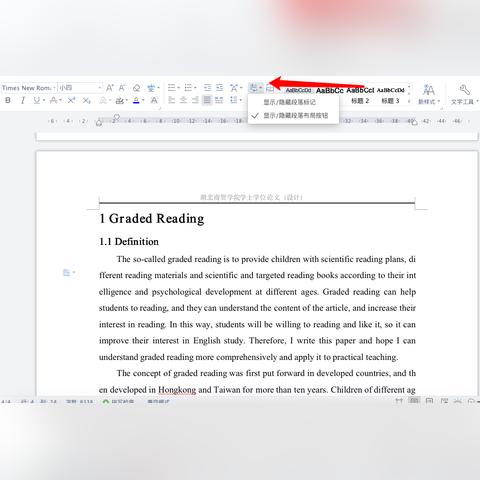Open numbered list dropdown arrow
The image size is (480, 480).
point(195,88)
